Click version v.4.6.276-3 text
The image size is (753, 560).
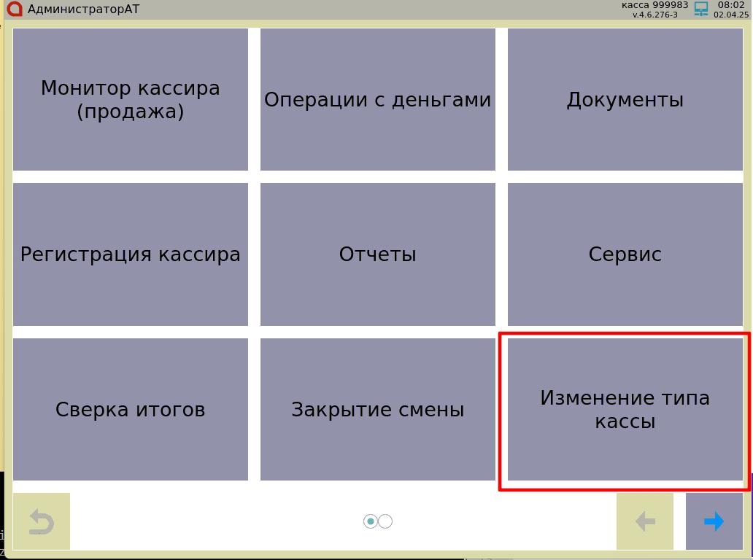(x=655, y=15)
